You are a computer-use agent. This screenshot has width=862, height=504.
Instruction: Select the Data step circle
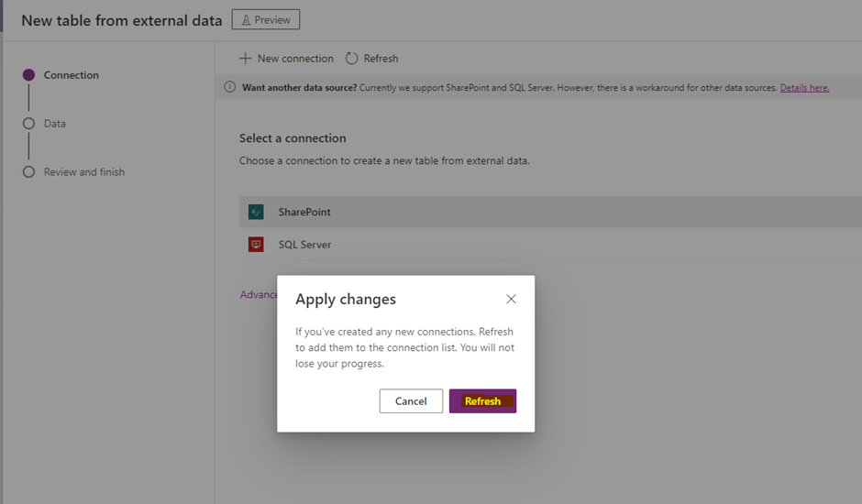[x=28, y=124]
